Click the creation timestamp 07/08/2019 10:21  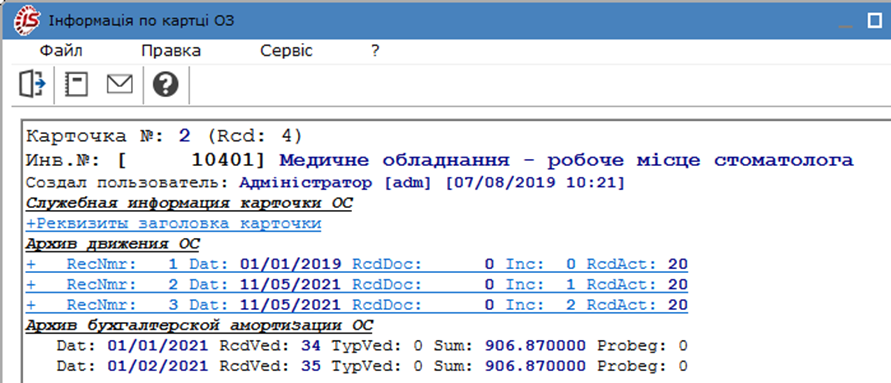535,184
